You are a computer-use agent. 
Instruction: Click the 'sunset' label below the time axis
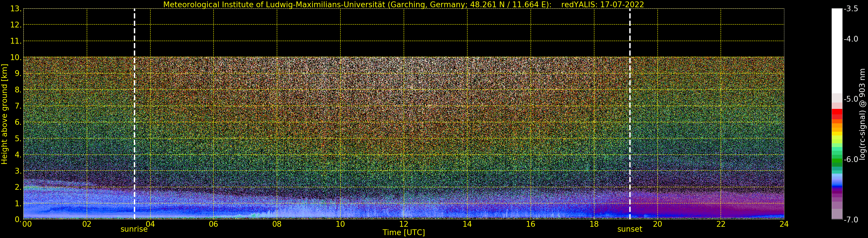pos(630,229)
